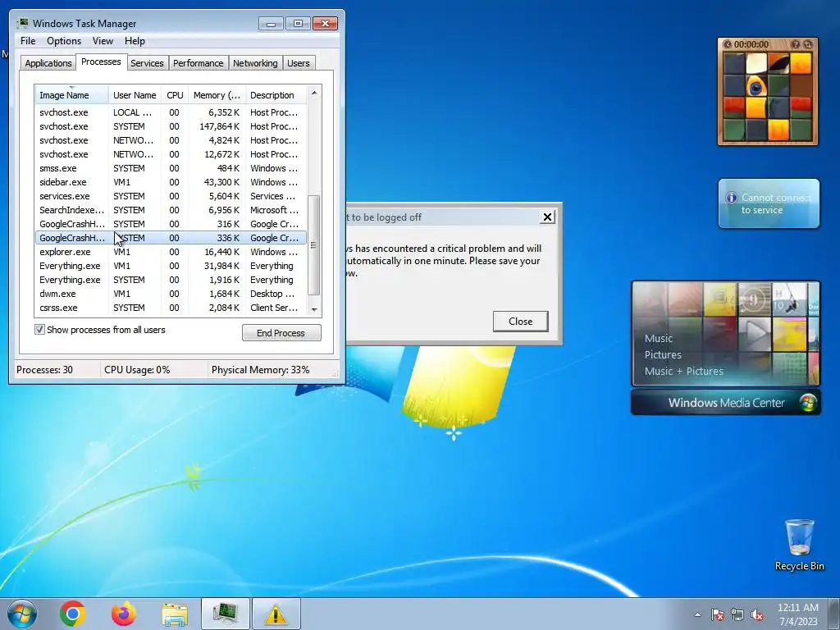The height and width of the screenshot is (630, 840).
Task: Select explorer.exe process row
Action: pos(171,252)
